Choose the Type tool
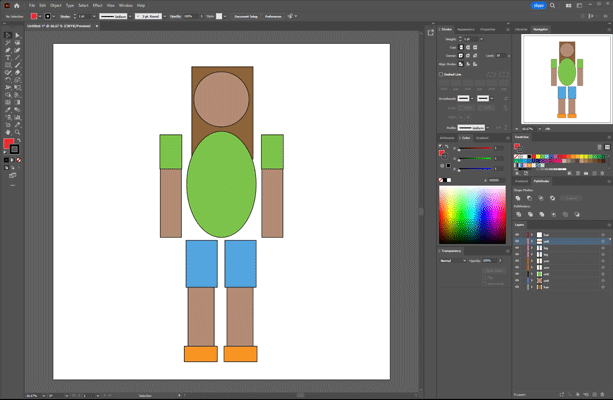613x400 pixels. pos(8,57)
